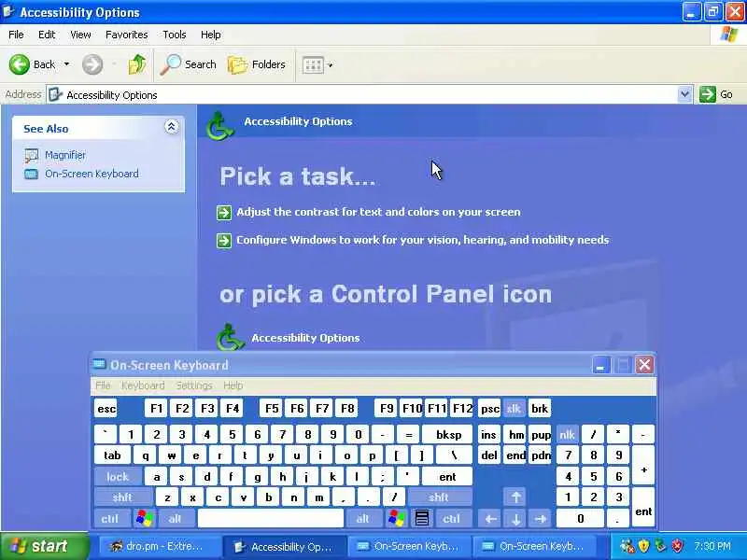The width and height of the screenshot is (747, 560).
Task: Click On-Screen Keyboard icon in See Also
Action: [32, 174]
